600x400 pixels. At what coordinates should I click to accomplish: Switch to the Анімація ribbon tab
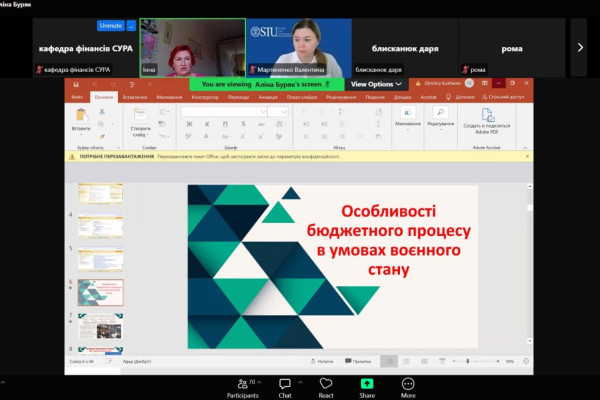click(268, 97)
